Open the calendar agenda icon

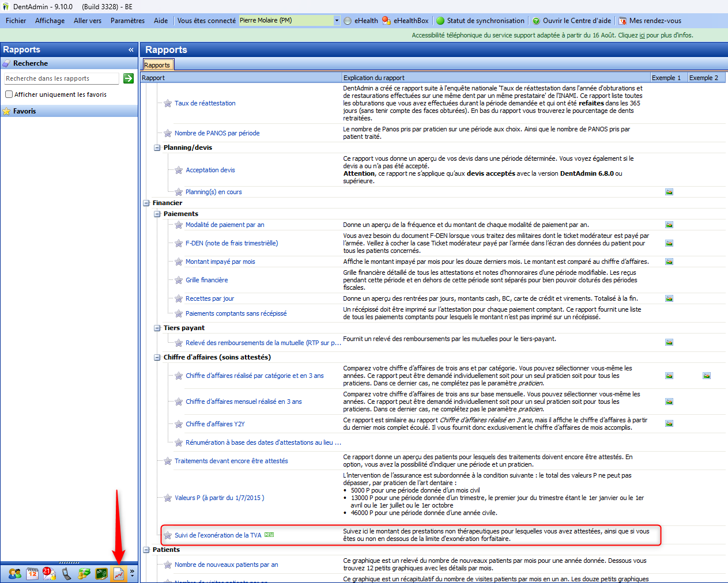pos(32,574)
